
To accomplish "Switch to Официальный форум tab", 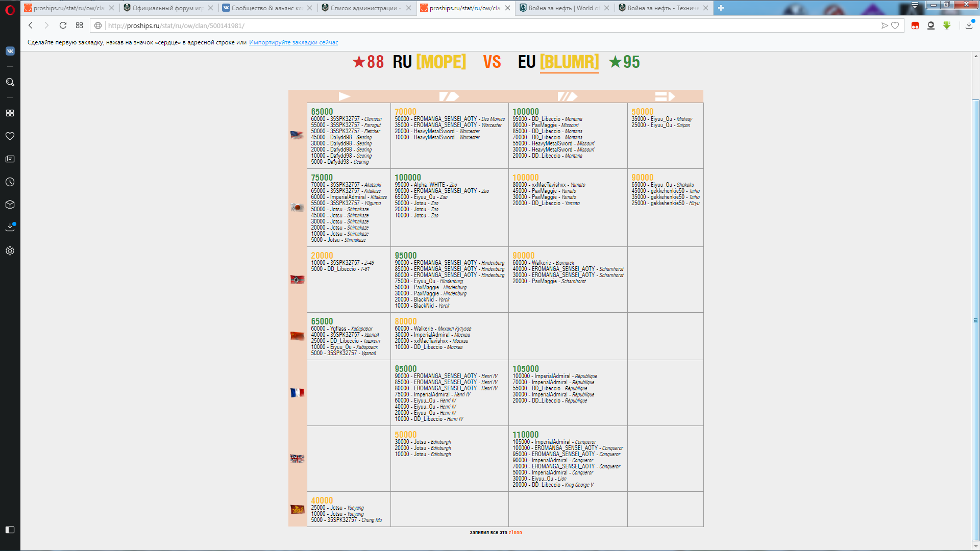I will click(168, 8).
